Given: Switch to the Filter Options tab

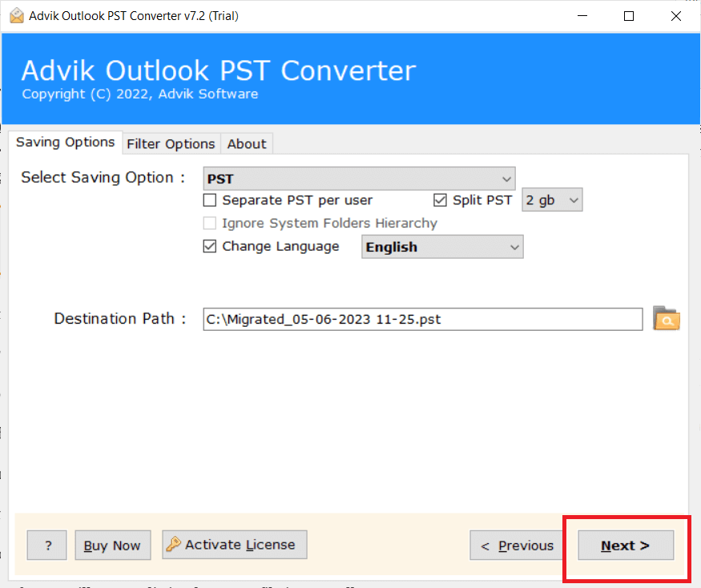Looking at the screenshot, I should pyautogui.click(x=171, y=144).
